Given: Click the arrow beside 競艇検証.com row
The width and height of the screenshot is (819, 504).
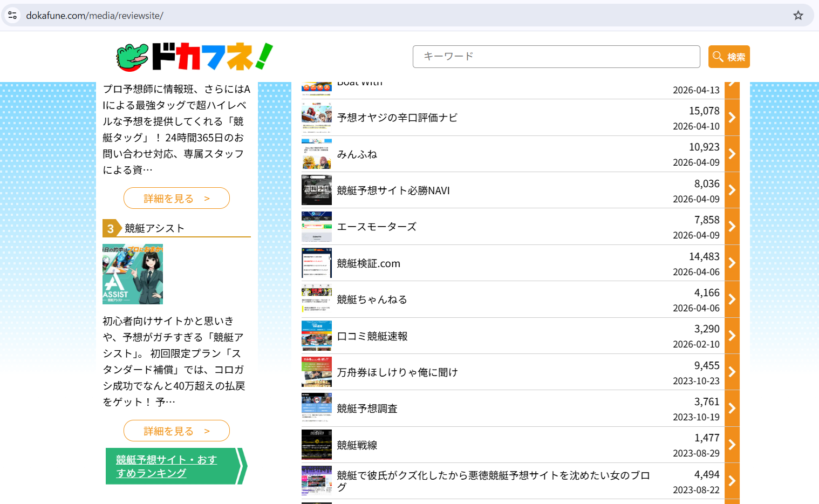Looking at the screenshot, I should (x=732, y=263).
